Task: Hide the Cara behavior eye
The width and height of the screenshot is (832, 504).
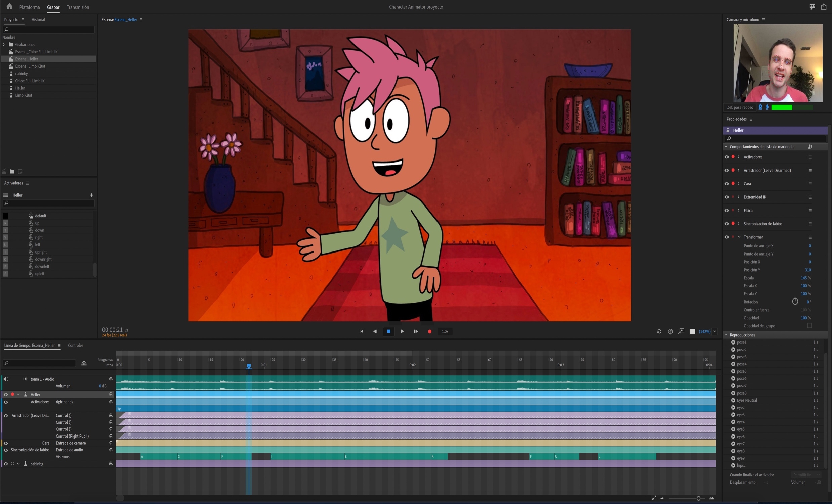Action: pyautogui.click(x=726, y=184)
